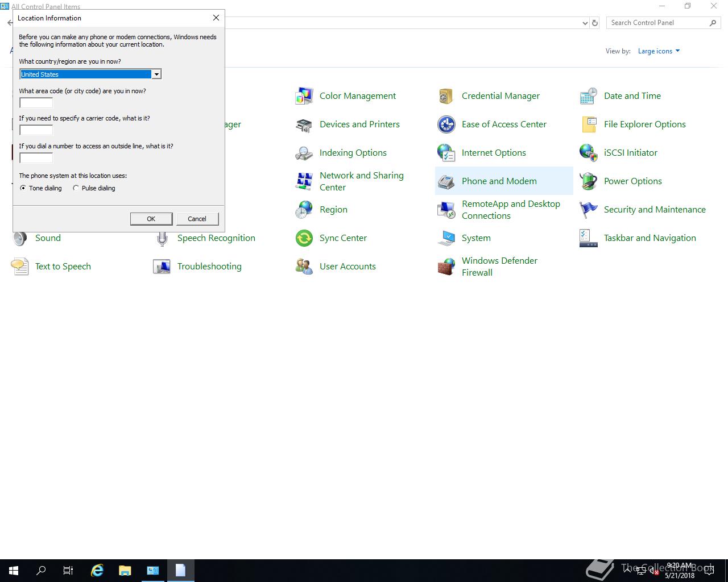The height and width of the screenshot is (582, 728).
Task: Select the Tone dialing radio button
Action: 23,188
